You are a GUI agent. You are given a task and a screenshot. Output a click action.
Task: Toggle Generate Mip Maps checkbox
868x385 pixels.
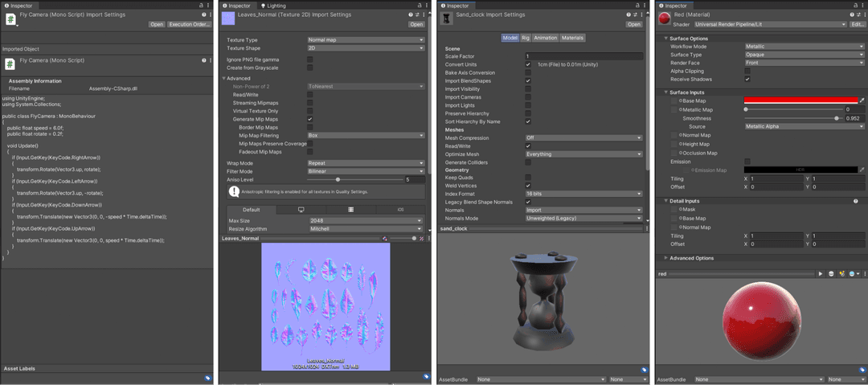coord(310,119)
